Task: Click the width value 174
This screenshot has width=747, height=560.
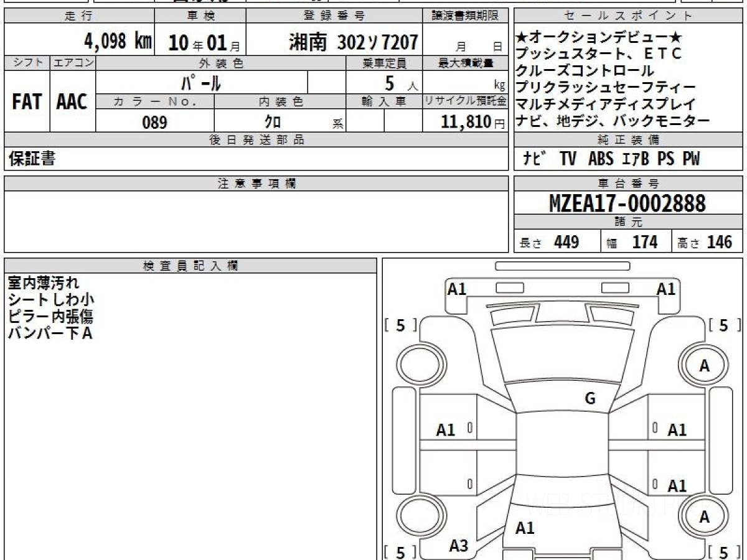Action: pyautogui.click(x=644, y=242)
